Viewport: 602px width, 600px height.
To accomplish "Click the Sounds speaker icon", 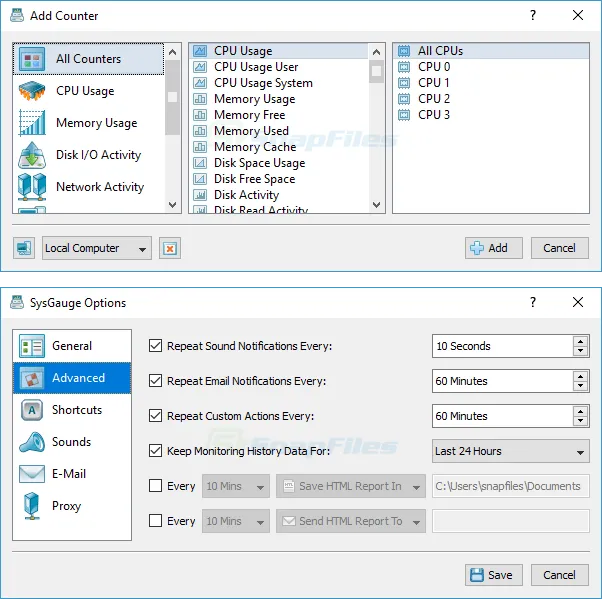I will 32,442.
